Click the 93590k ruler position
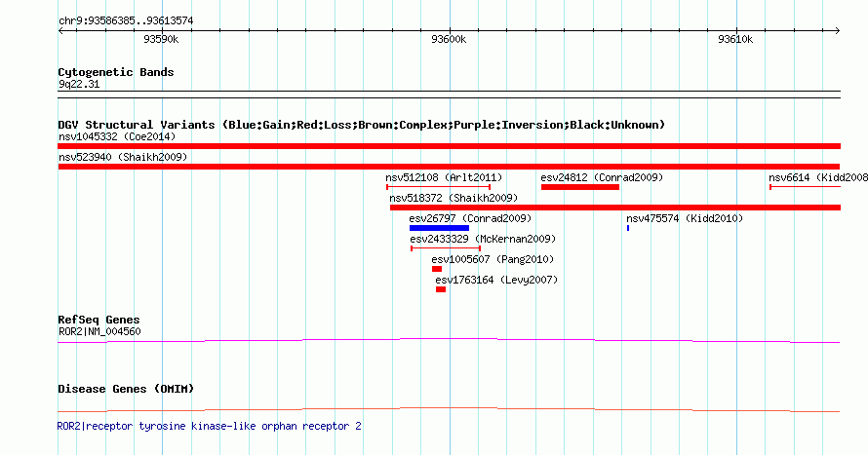 (161, 39)
